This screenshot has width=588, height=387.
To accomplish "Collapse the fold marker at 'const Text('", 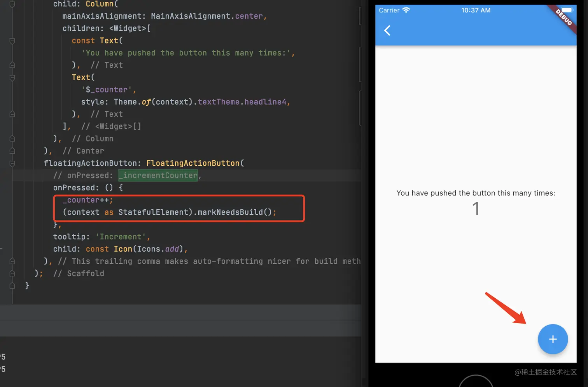I will 12,41.
